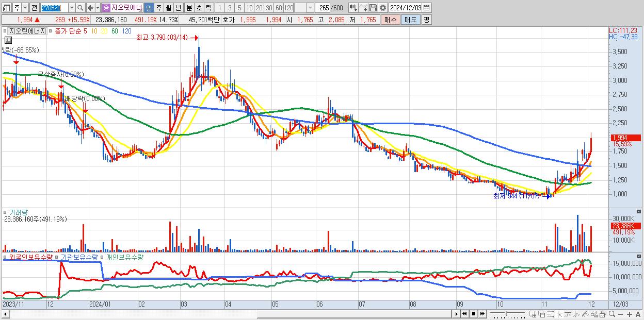This screenshot has width=644, height=320.
Task: Click the indicator add icon left of save
Action: click(353, 8)
